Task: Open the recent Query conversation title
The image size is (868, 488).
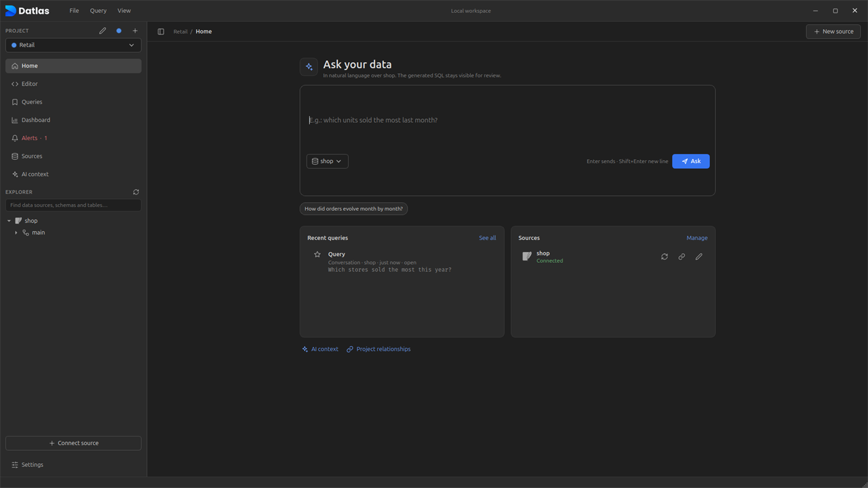Action: click(x=337, y=254)
